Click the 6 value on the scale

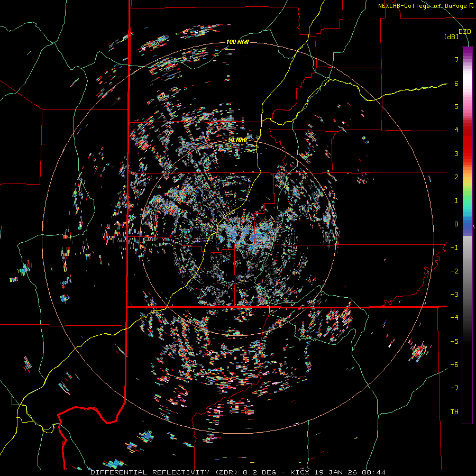click(456, 83)
